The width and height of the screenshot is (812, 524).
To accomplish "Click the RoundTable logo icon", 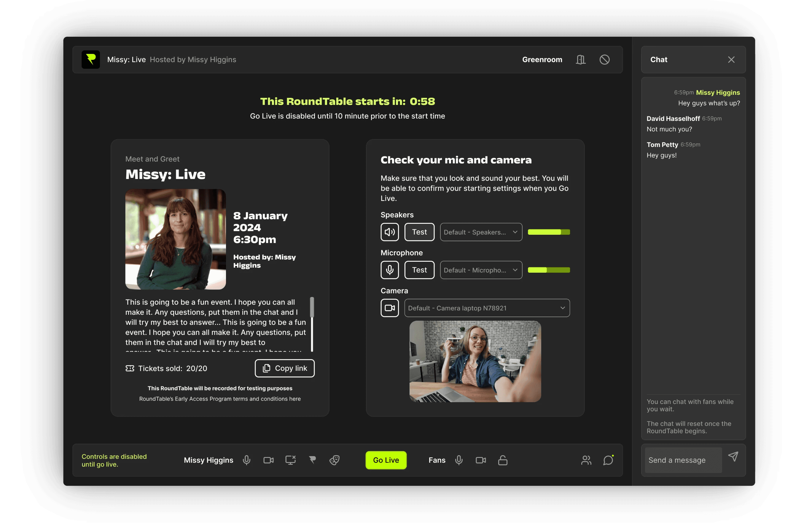I will (90, 60).
